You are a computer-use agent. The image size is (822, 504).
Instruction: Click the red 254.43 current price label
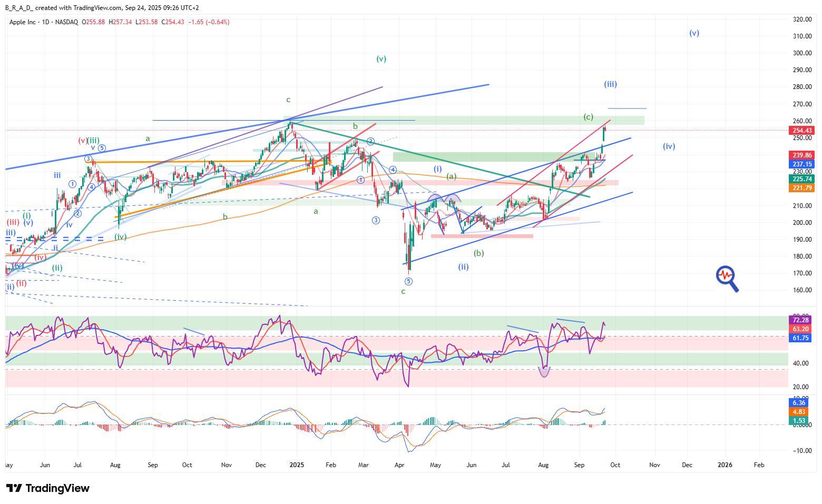pyautogui.click(x=801, y=131)
